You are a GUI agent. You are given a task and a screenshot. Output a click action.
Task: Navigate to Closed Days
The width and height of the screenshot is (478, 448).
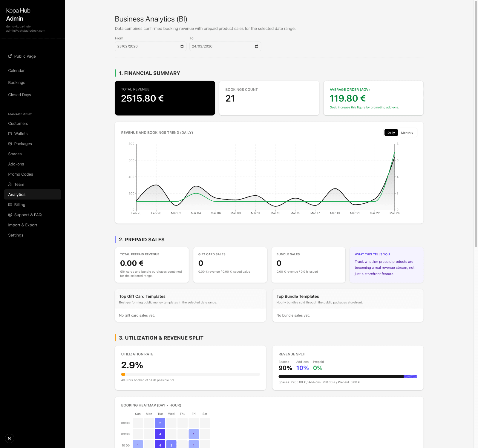(x=19, y=95)
